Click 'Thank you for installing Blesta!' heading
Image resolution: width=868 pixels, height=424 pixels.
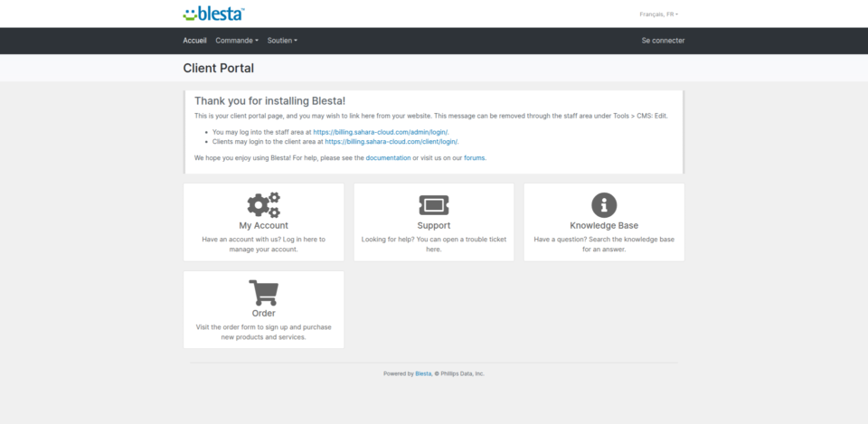coord(270,101)
